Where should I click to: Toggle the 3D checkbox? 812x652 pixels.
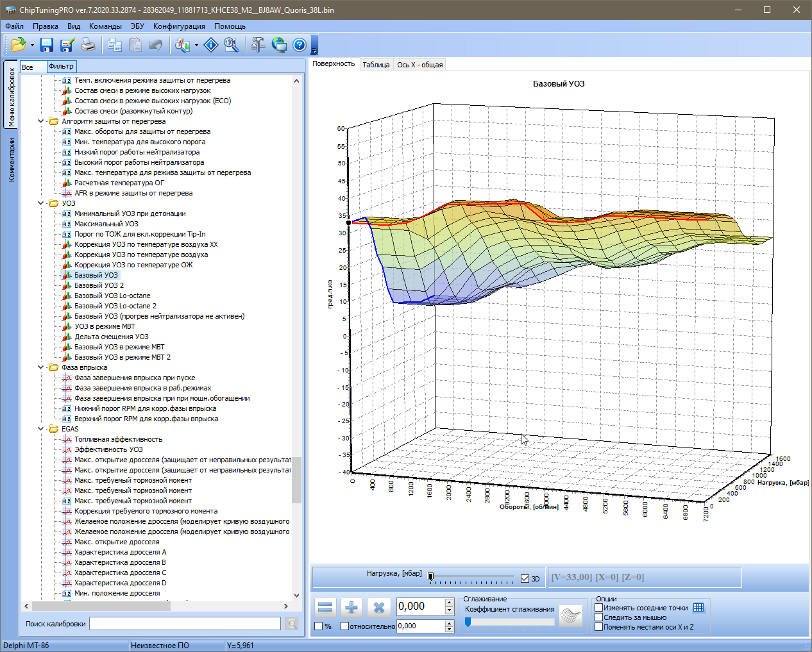tap(525, 579)
